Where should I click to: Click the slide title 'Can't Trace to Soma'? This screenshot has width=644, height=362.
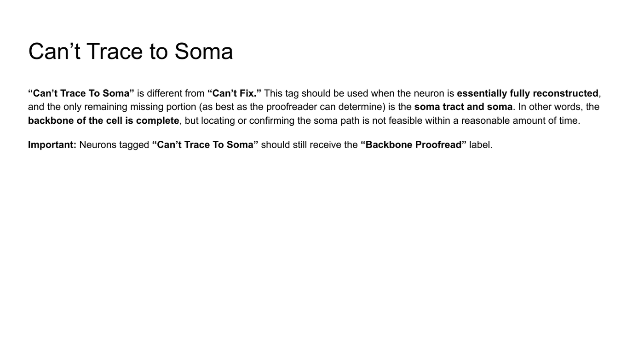click(x=131, y=51)
